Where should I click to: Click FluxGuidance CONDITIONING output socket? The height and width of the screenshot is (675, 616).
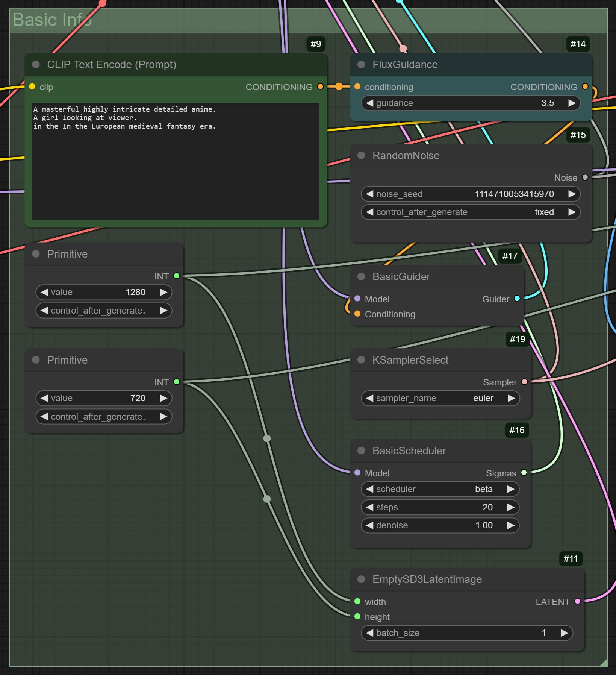click(585, 87)
